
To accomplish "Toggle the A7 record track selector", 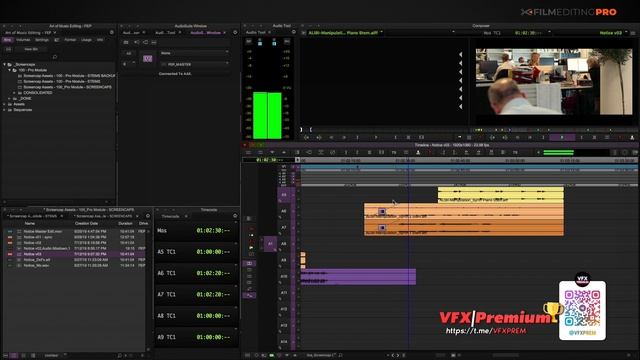I will click(x=284, y=227).
